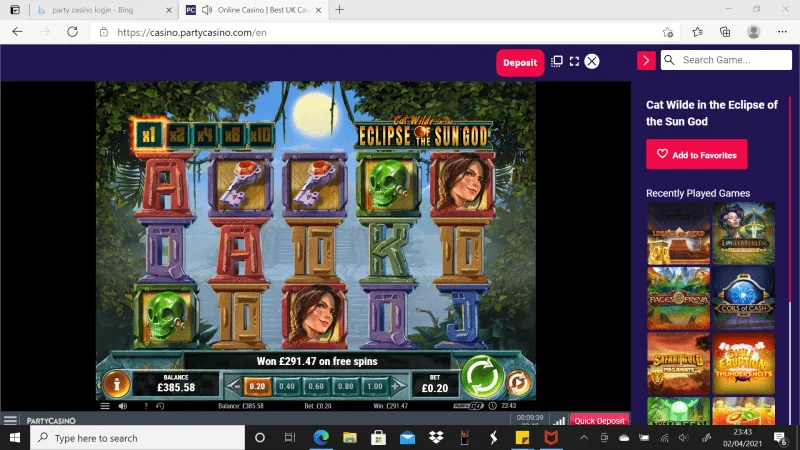The image size is (800, 450).
Task: Open game history clock icon
Action: (x=160, y=406)
